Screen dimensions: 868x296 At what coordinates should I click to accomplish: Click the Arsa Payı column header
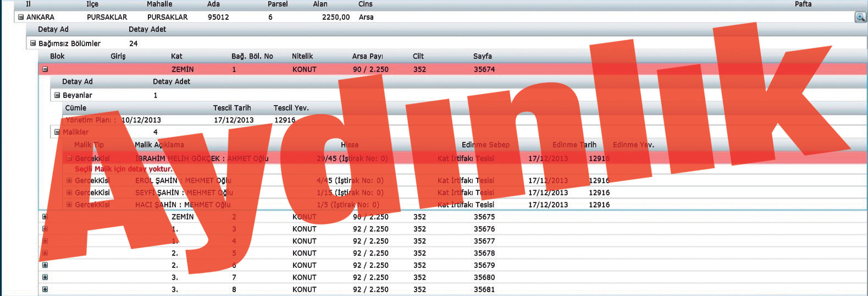(368, 56)
